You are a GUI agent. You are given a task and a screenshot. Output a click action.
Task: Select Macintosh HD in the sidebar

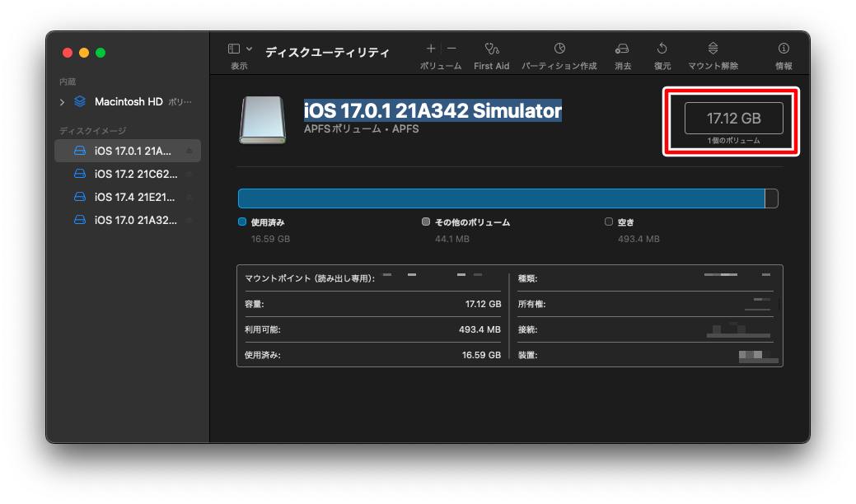click(x=129, y=102)
